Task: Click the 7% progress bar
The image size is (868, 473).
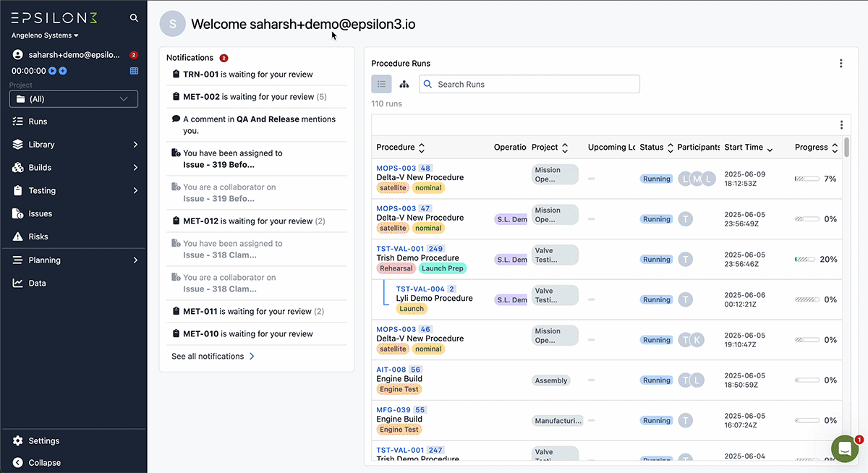Action: (807, 179)
